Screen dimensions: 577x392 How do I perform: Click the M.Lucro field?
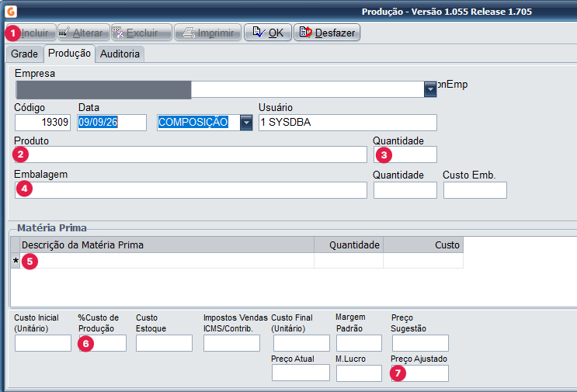(x=359, y=373)
